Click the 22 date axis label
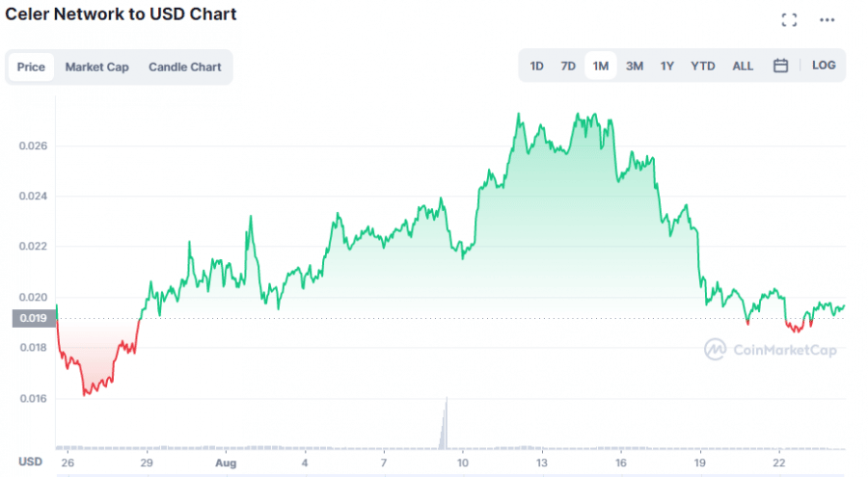Viewport: 868px width, 477px height. (779, 463)
